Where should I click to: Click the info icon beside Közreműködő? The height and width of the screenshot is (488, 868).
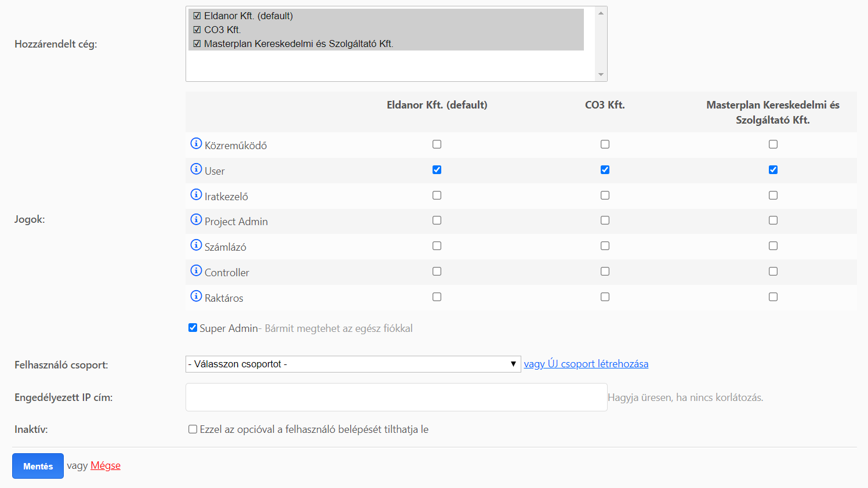tap(196, 143)
